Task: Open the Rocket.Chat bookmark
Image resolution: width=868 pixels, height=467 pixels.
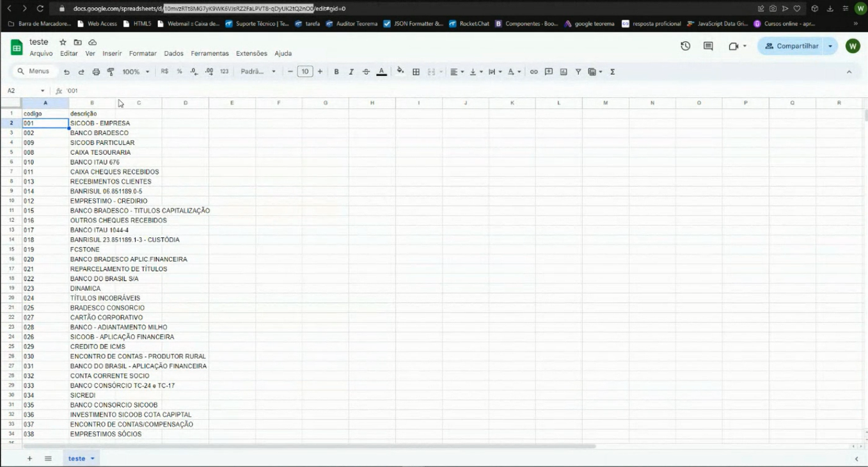Action: pyautogui.click(x=468, y=24)
